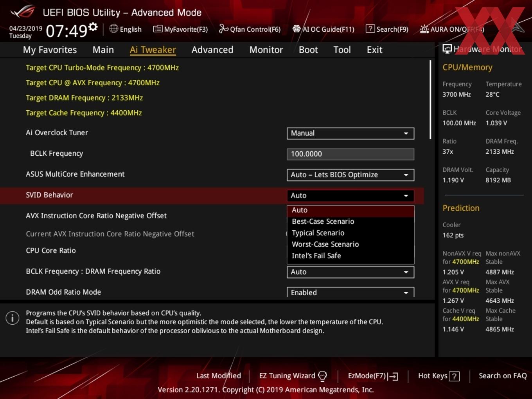
Task: Click the Search question mark icon
Action: (370, 29)
